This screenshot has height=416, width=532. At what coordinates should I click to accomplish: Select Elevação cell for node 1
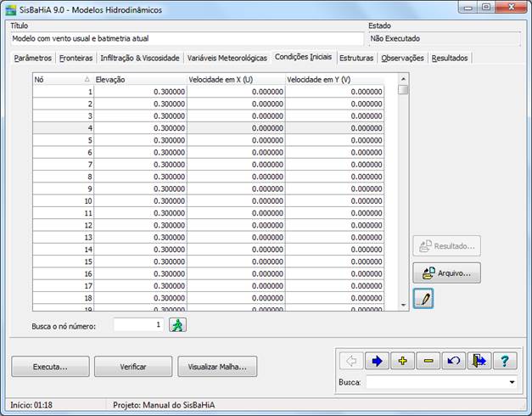tap(141, 92)
